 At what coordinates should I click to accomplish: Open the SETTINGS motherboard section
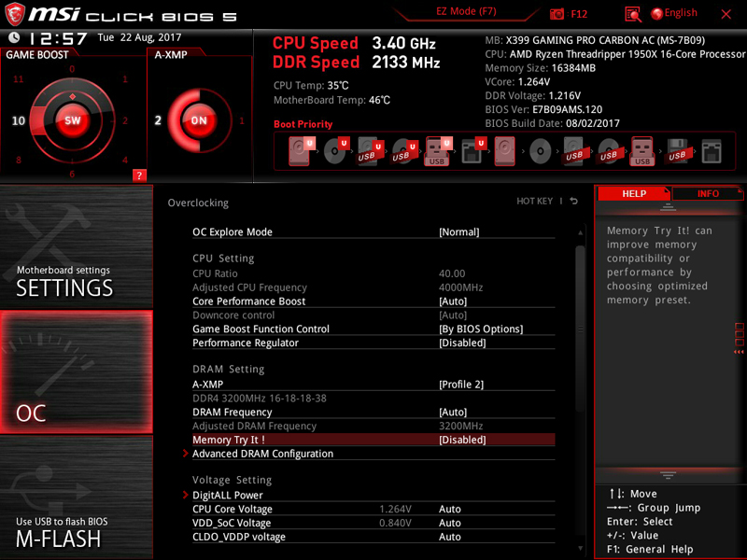coord(77,246)
